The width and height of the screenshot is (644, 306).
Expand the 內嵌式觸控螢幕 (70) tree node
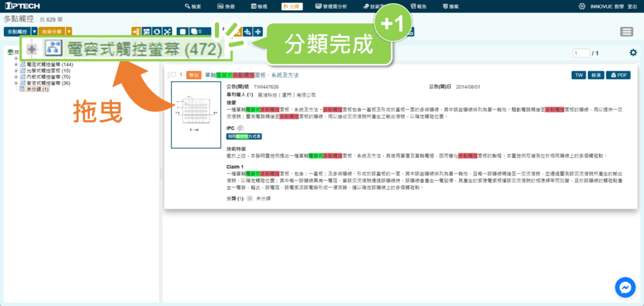pyautogui.click(x=16, y=77)
